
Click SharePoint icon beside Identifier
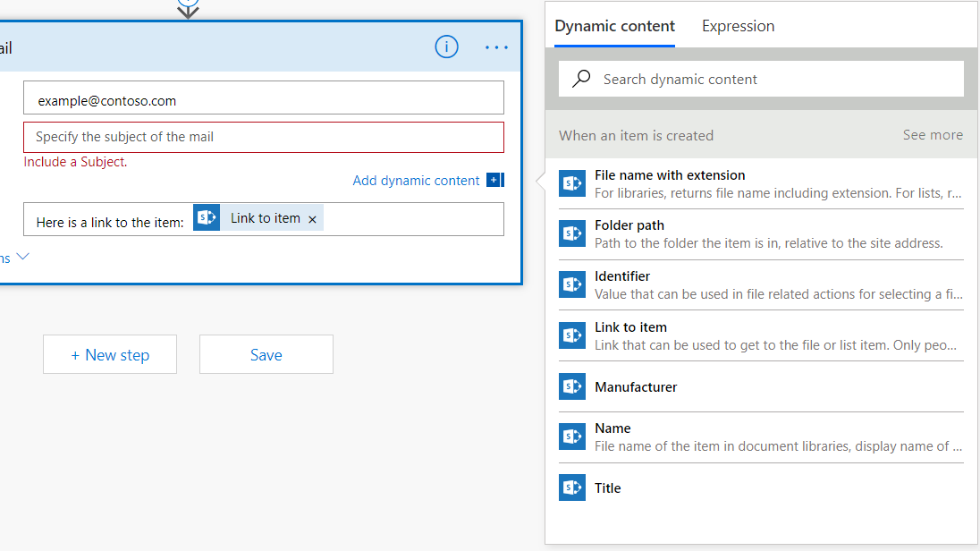point(571,284)
